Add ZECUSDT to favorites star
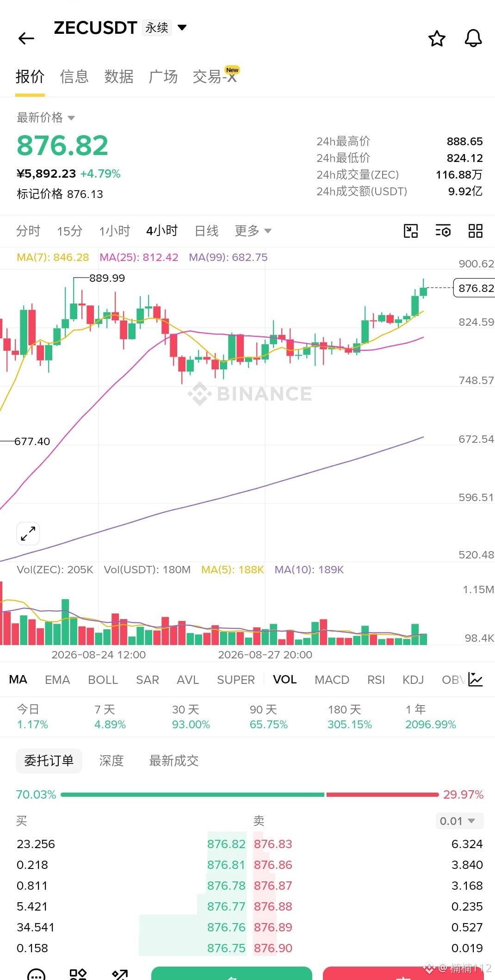Screen dimensions: 495x980 437,38
